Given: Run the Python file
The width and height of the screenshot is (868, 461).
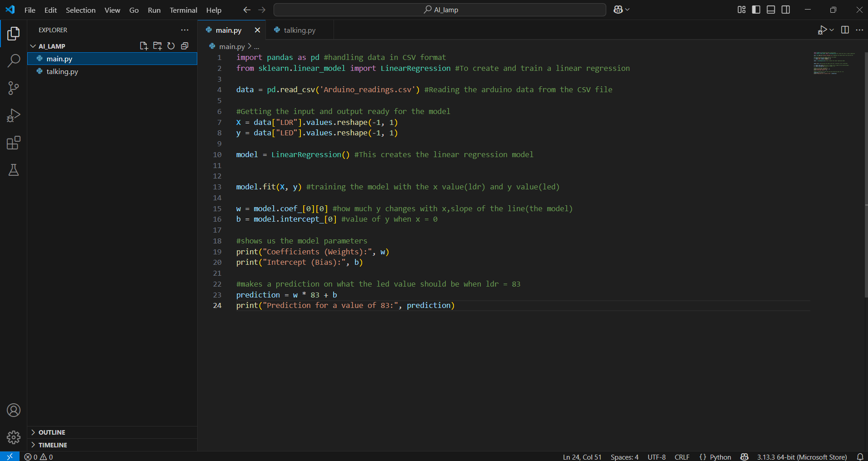Looking at the screenshot, I should coord(822,30).
